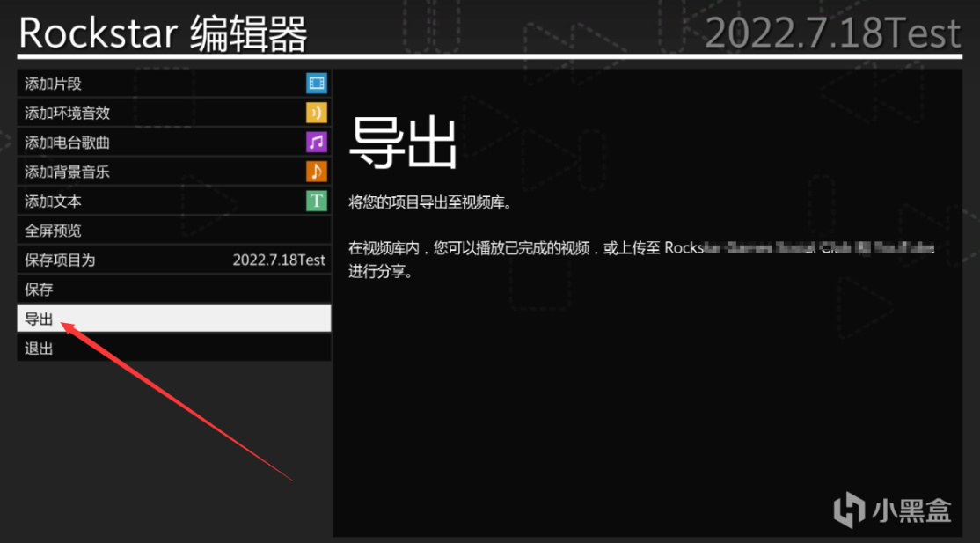This screenshot has width=980, height=543.
Task: Select 保存项目为 row label
Action: coord(59,260)
